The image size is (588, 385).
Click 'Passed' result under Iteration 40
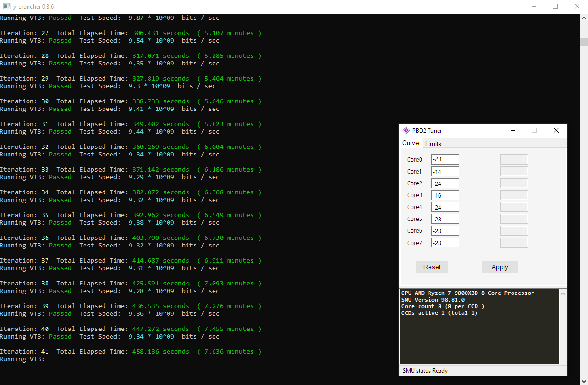coord(60,337)
